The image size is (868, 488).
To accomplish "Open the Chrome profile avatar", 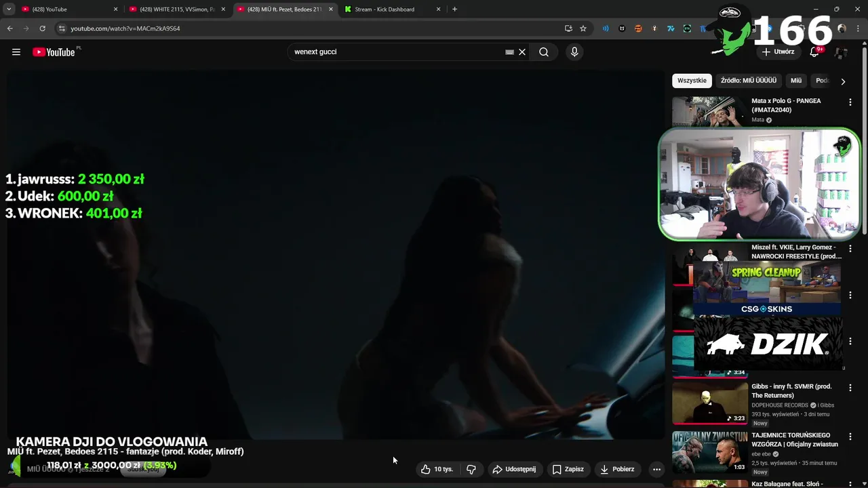I will pos(842,28).
